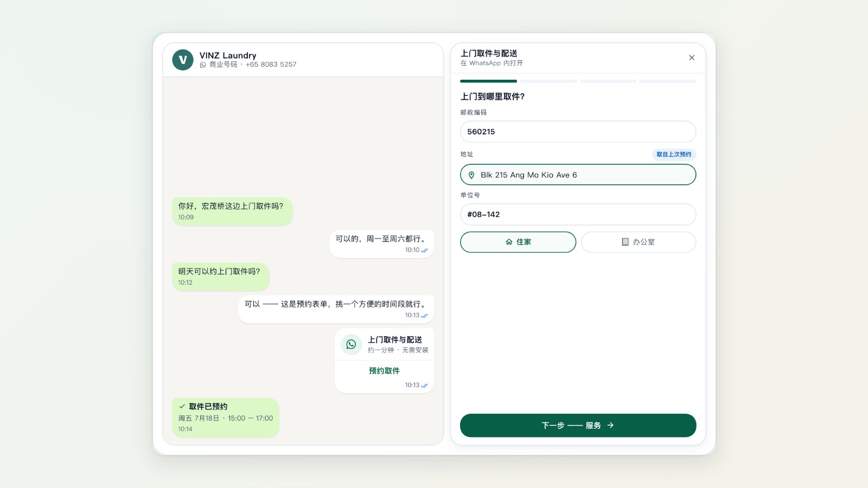The height and width of the screenshot is (488, 868).
Task: Click the home icon on 住家 button
Action: point(509,242)
